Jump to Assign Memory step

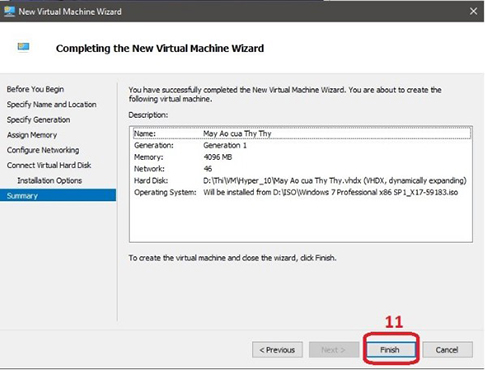[x=32, y=135]
